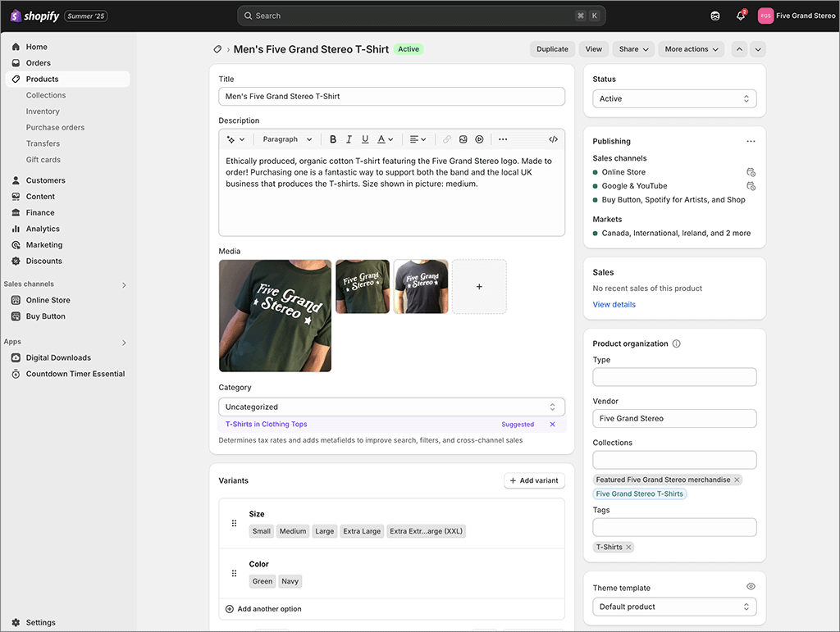Select the large green T-shirt image
This screenshot has width=840, height=632.
click(275, 316)
